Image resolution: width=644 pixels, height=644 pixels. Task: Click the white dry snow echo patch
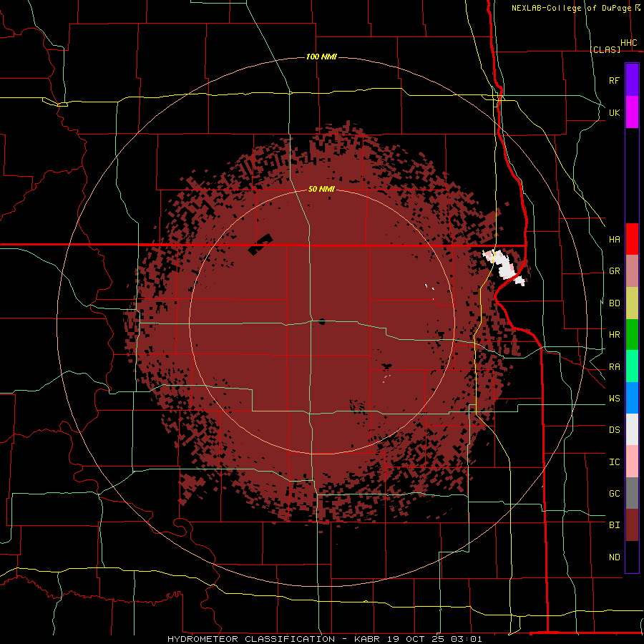504,268
